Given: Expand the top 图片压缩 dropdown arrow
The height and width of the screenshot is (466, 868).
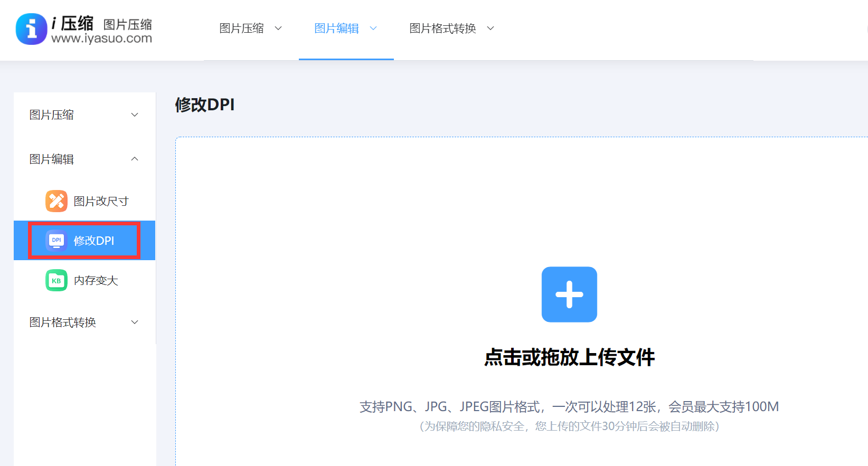Looking at the screenshot, I should coord(278,28).
